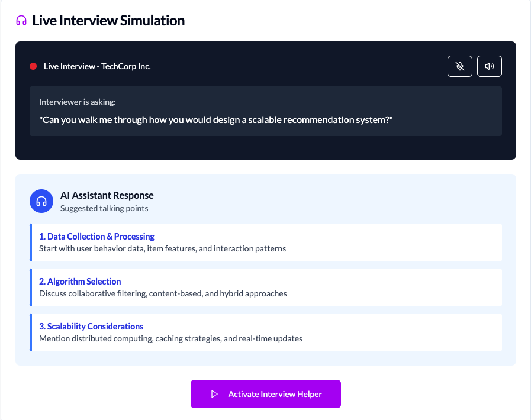Viewport: 531px width, 420px height.
Task: Click the blue AI Assistant headphones avatar
Action: 41,201
